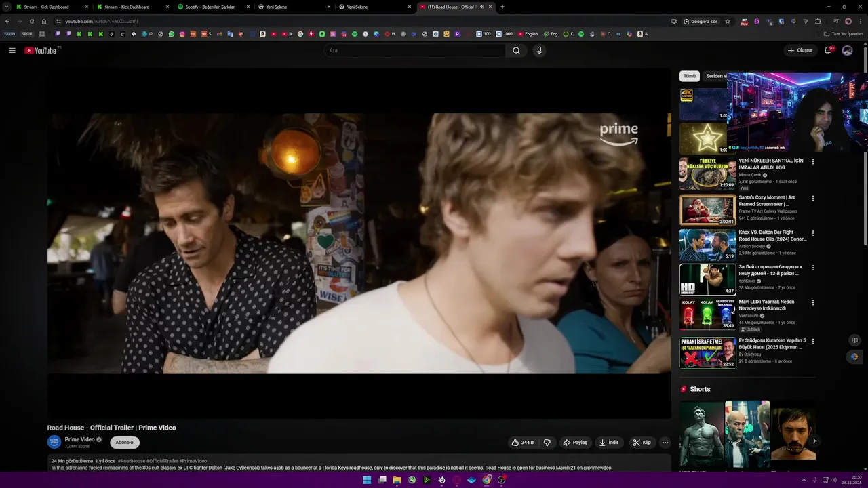Select the Tümü filter chip
The width and height of the screenshot is (868, 488).
(690, 76)
